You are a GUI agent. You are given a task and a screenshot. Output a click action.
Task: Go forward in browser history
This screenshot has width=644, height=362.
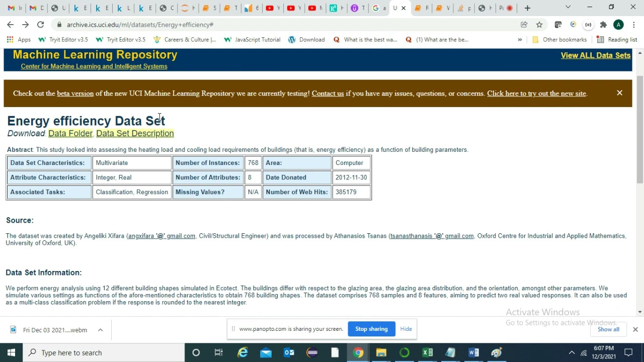[25, 25]
